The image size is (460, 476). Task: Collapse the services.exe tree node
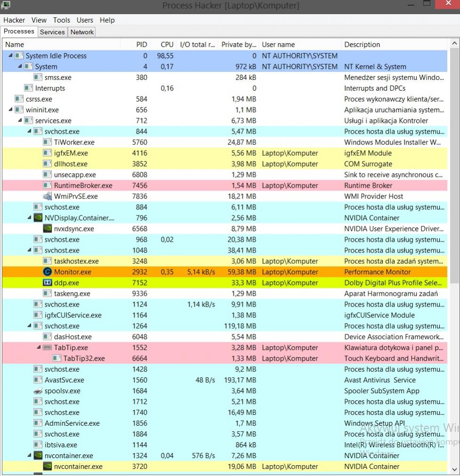coord(20,121)
